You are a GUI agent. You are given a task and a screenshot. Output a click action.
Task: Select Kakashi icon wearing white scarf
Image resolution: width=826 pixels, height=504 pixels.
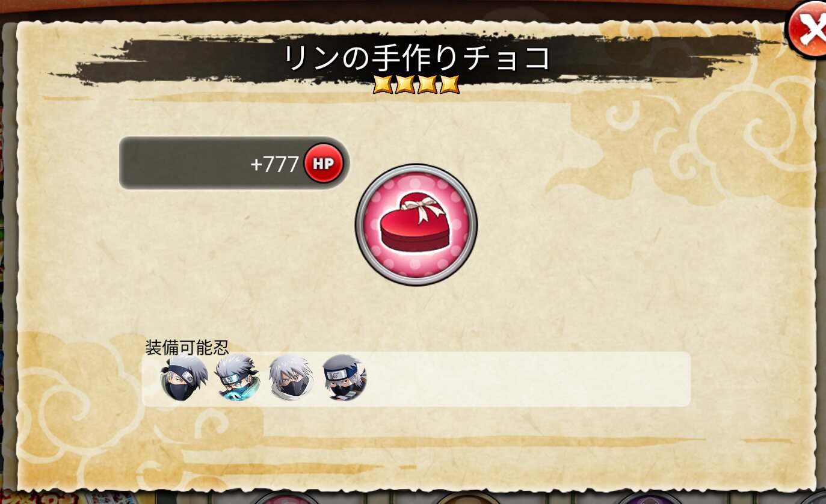[x=291, y=378]
